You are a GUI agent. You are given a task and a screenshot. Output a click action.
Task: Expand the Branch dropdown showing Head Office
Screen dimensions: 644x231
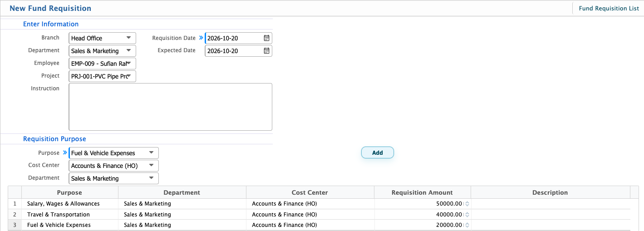[x=103, y=38]
